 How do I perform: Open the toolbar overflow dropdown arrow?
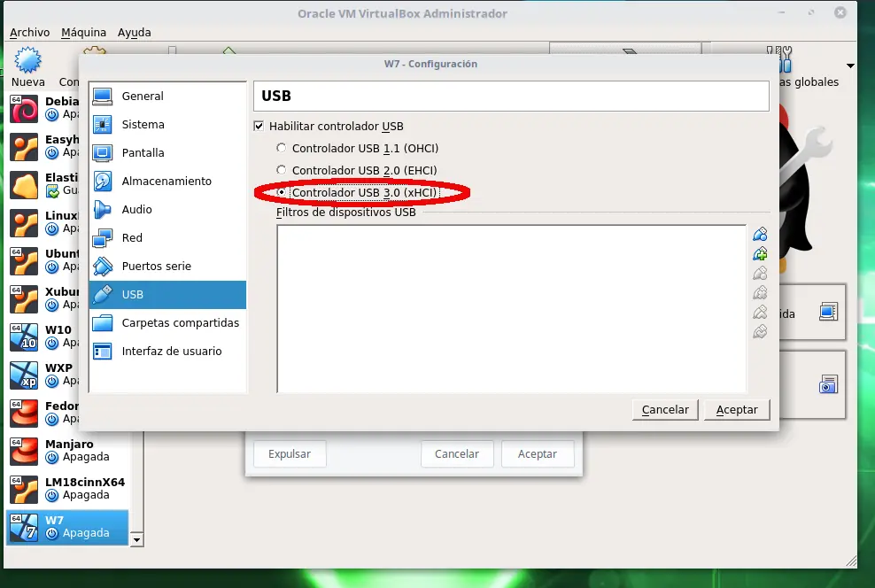850,66
